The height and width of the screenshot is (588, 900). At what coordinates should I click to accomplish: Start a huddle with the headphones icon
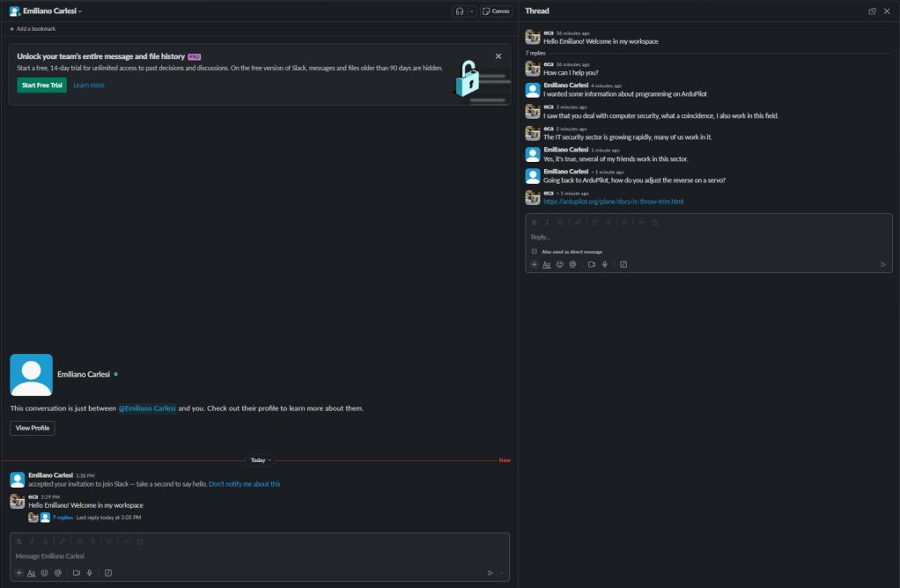[459, 11]
